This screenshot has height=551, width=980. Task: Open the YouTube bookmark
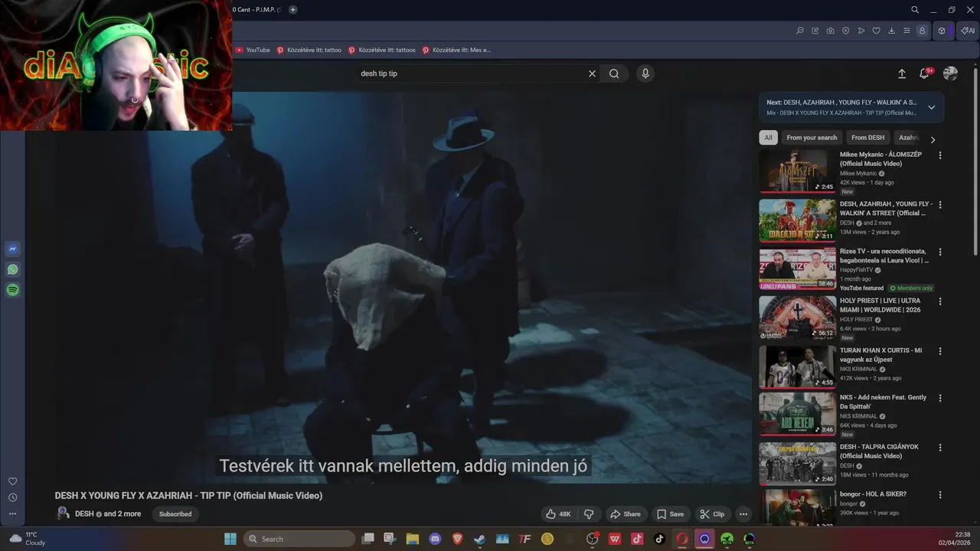coord(253,50)
